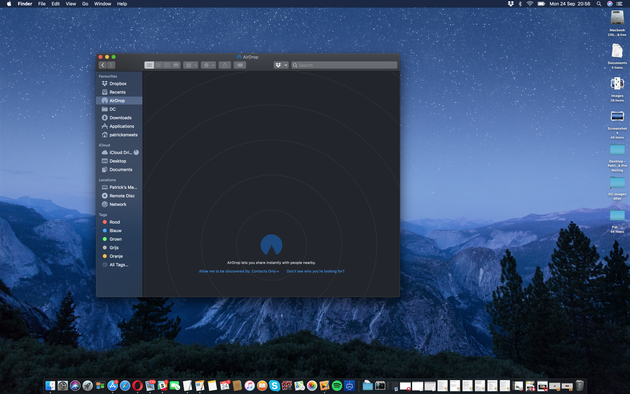
Task: Open Downloads from the sidebar
Action: (119, 118)
